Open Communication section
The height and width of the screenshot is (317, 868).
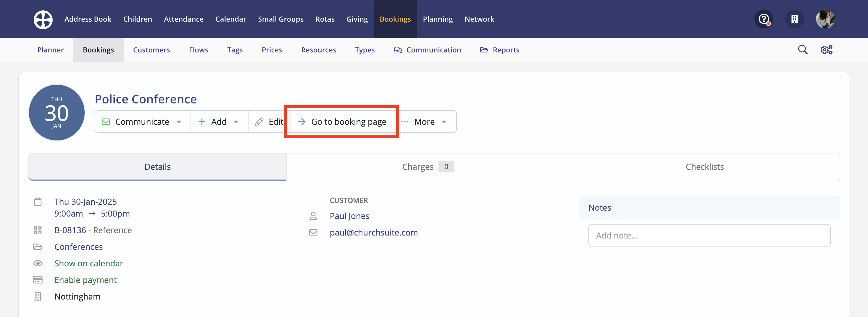tap(427, 50)
